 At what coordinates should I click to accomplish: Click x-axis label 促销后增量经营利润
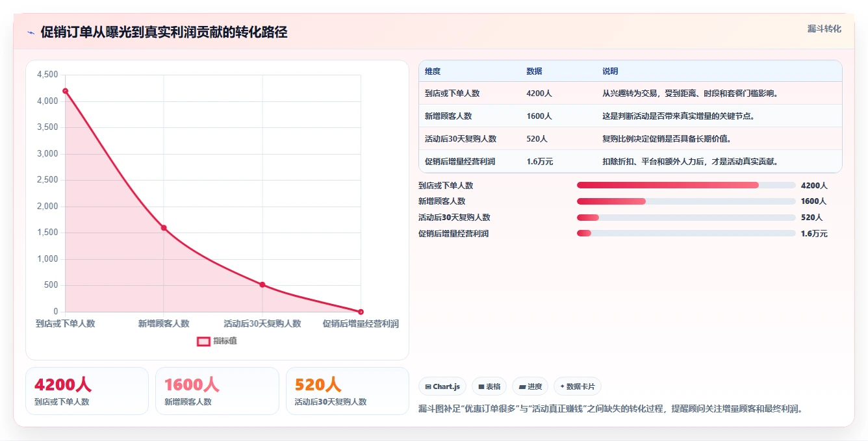pyautogui.click(x=361, y=323)
